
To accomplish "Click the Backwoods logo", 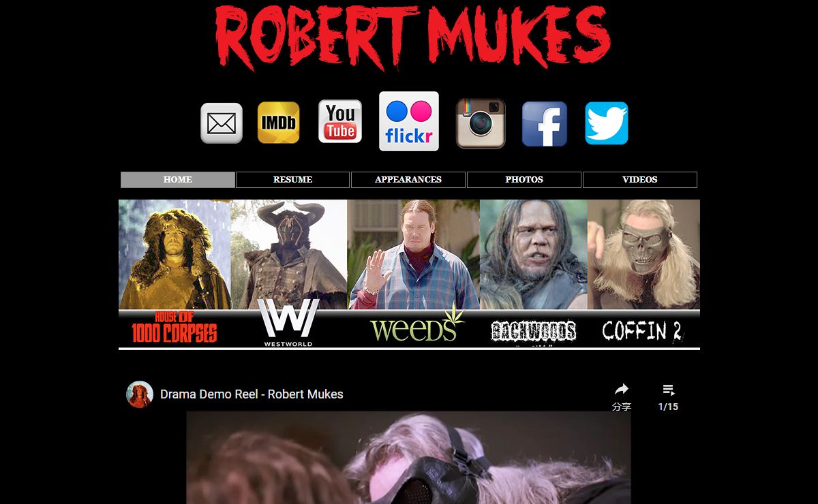I will coord(534,332).
